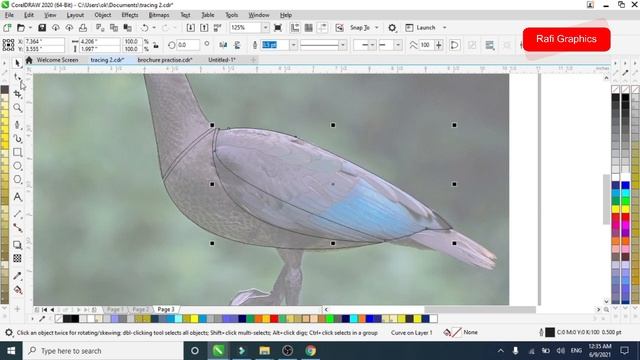Toggle Close curve button
The image size is (640, 360).
(x=454, y=45)
